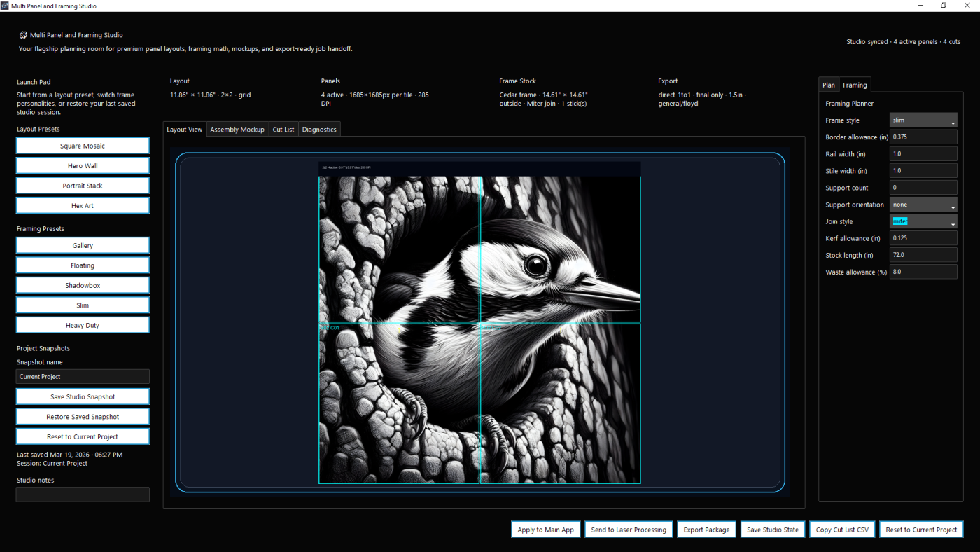Switch to the Plan tab

(x=829, y=85)
